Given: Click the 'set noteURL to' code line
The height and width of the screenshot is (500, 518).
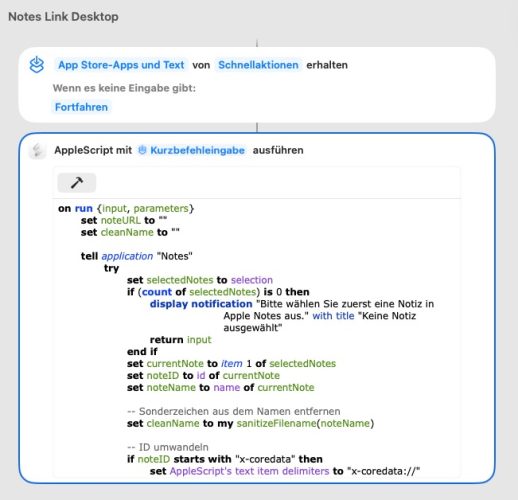Looking at the screenshot, I should [x=124, y=220].
